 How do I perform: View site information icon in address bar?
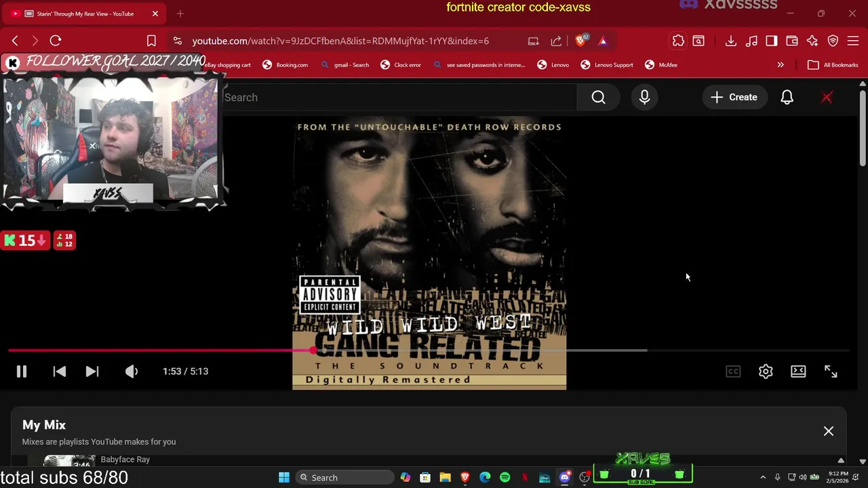[x=177, y=41]
